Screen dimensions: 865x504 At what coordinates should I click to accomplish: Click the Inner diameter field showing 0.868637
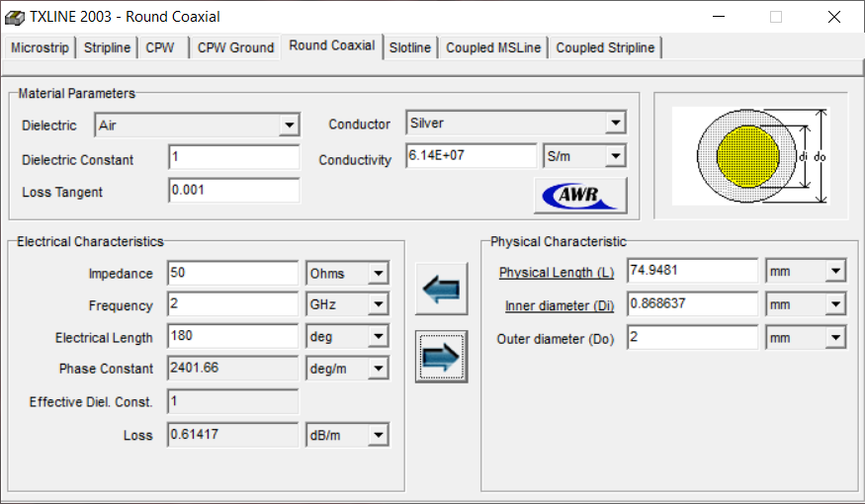[692, 303]
